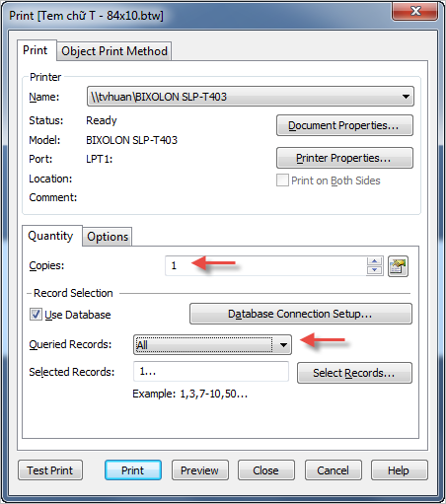Decrease copies with the down spinner arrow
Viewport: 446px width, 504px height.
pos(374,270)
